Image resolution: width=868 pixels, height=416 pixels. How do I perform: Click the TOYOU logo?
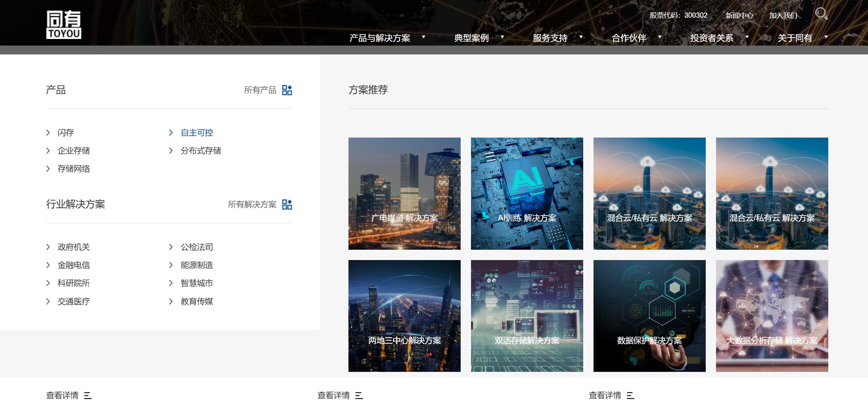64,25
